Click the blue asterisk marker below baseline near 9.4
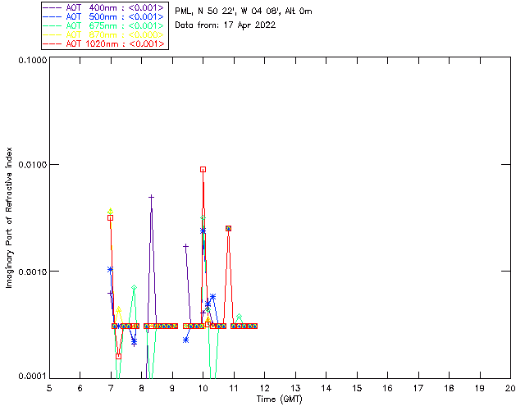This screenshot has height=420, width=525. [186, 340]
